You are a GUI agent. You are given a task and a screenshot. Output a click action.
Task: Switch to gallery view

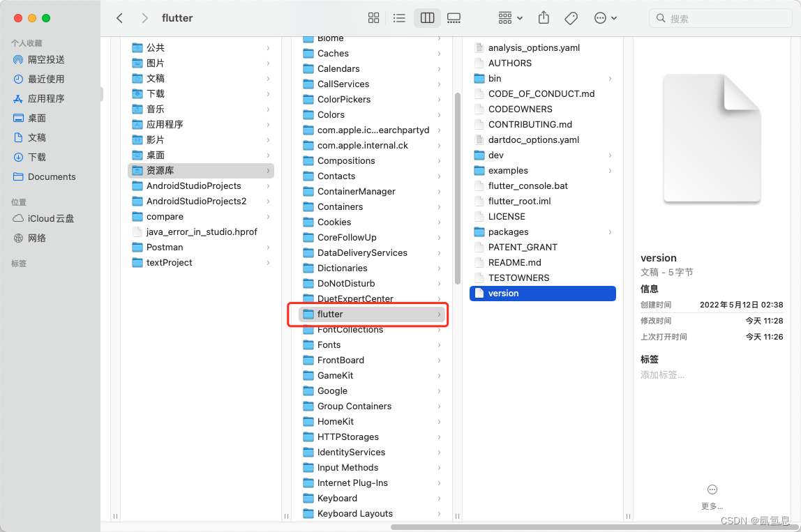pos(454,18)
